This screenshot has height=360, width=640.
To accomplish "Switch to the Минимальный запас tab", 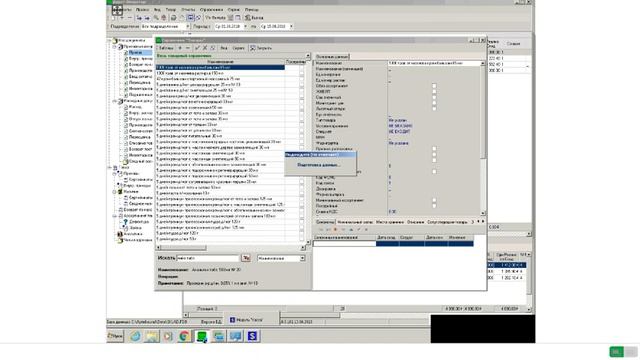I will 355,222.
